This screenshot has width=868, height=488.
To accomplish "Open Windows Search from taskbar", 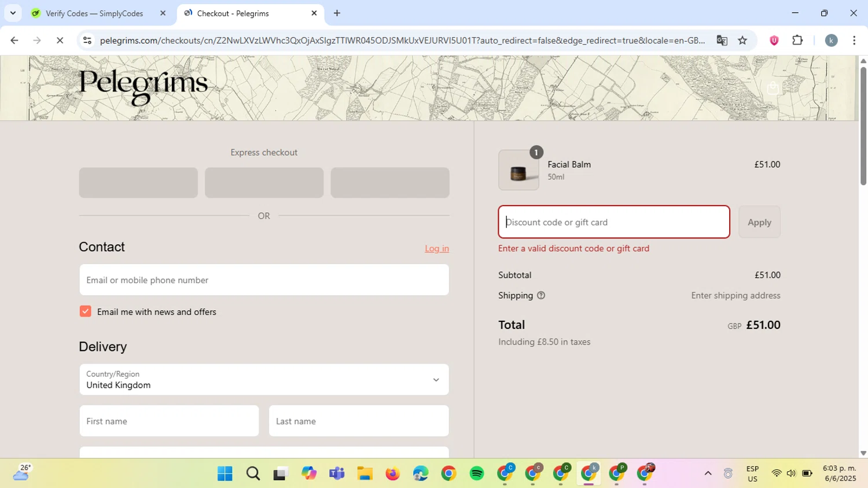I will click(253, 474).
